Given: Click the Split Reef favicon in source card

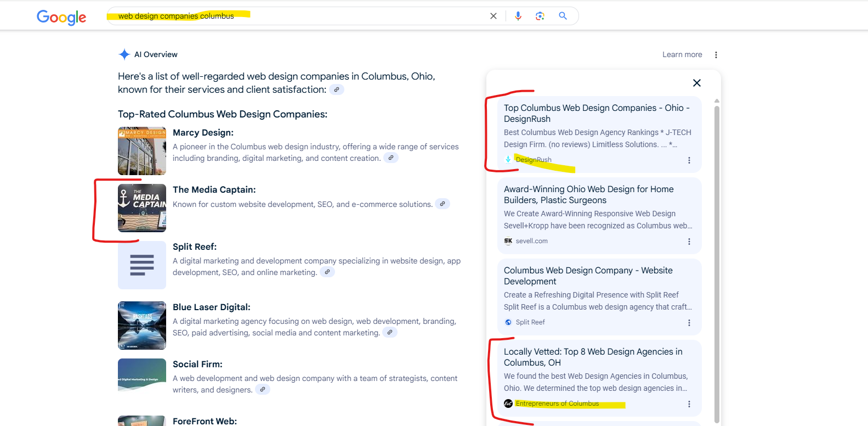Looking at the screenshot, I should (508, 322).
